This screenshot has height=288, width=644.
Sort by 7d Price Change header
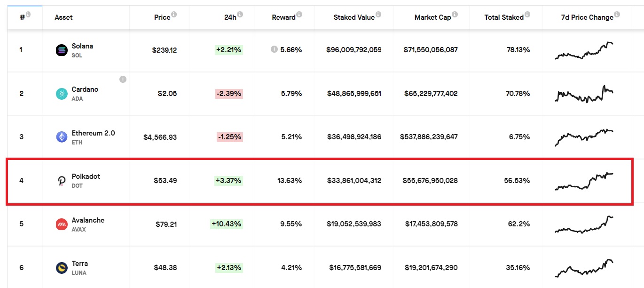click(587, 17)
